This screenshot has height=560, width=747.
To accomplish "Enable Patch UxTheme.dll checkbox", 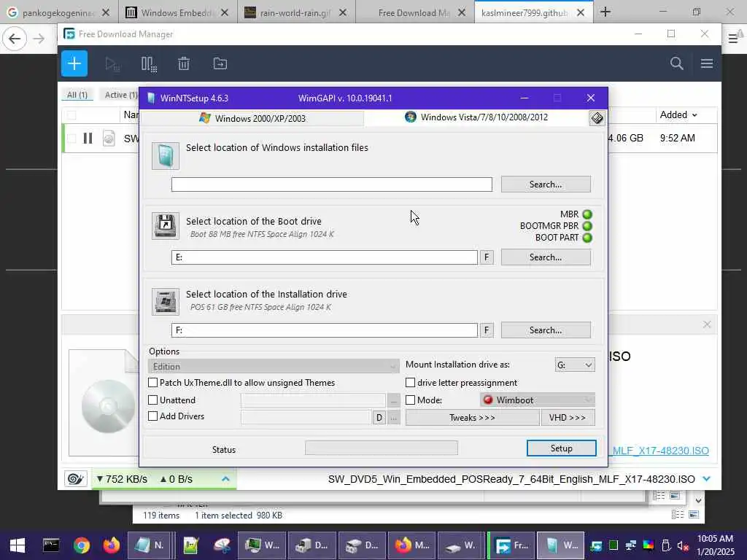I will 153,382.
